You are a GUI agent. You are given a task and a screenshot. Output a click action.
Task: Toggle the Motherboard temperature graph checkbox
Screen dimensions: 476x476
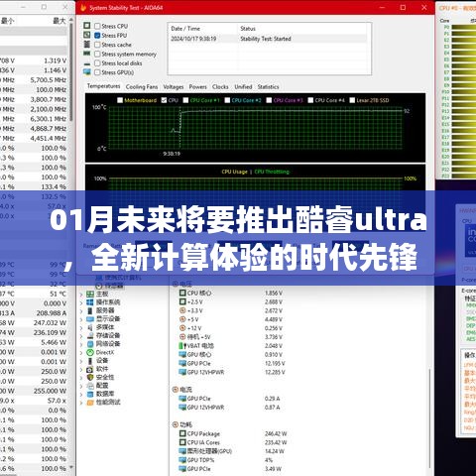pyautogui.click(x=120, y=100)
